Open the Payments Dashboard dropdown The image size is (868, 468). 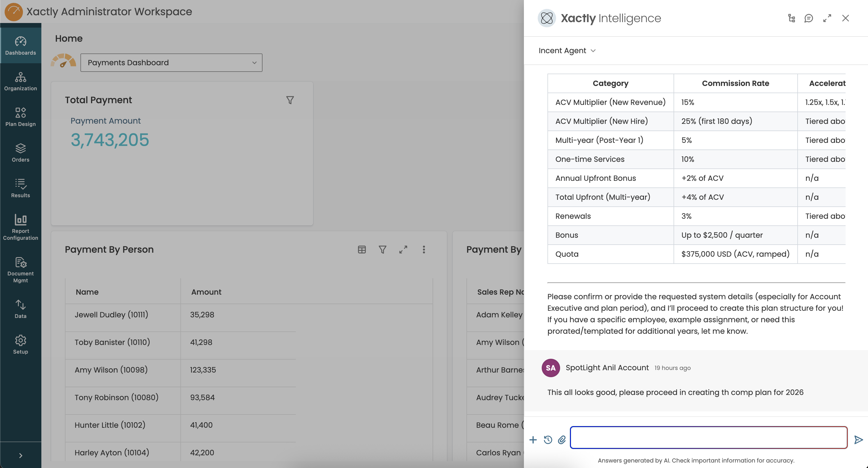coord(171,63)
